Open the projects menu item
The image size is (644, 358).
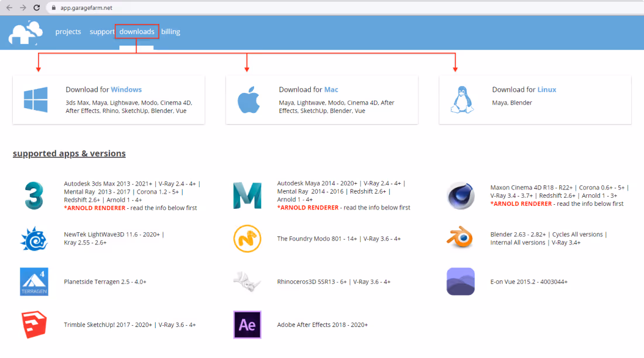click(x=68, y=32)
